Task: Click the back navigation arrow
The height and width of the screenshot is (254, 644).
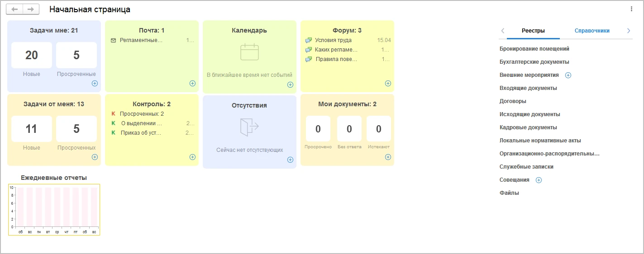Action: coord(14,9)
